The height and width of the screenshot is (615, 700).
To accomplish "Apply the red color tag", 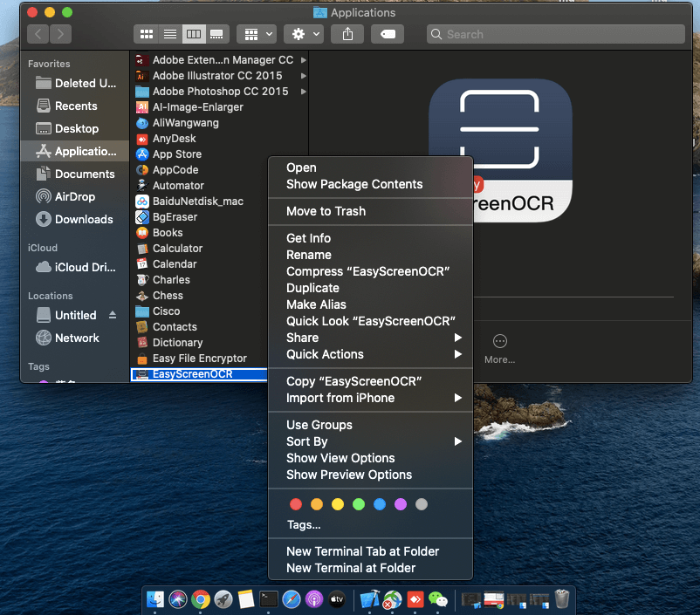I will click(x=296, y=504).
